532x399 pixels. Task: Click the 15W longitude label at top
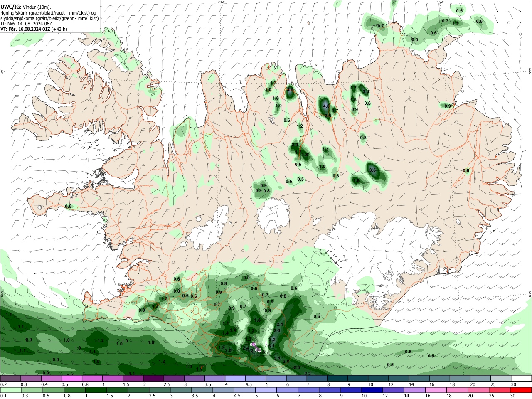click(441, 2)
